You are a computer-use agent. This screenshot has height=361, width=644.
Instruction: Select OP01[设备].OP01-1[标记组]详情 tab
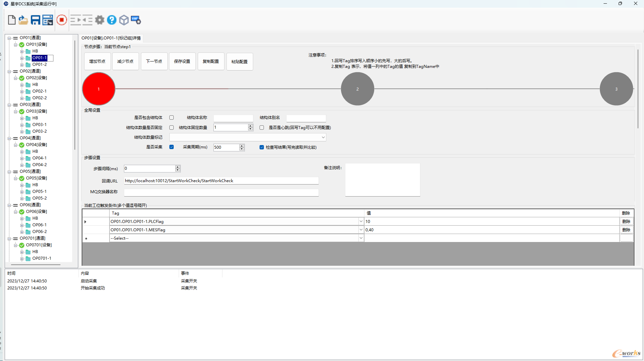[111, 38]
